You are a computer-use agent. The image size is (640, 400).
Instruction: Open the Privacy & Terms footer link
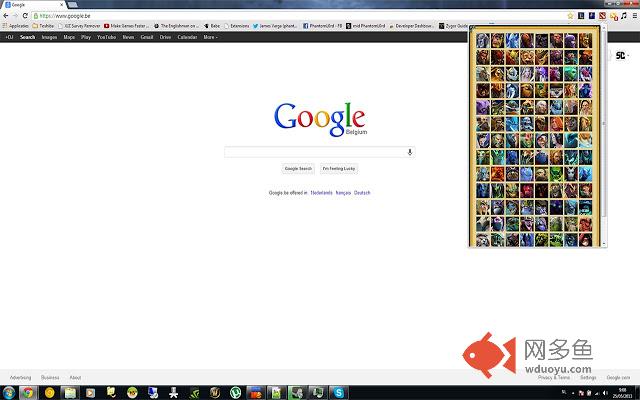[553, 378]
